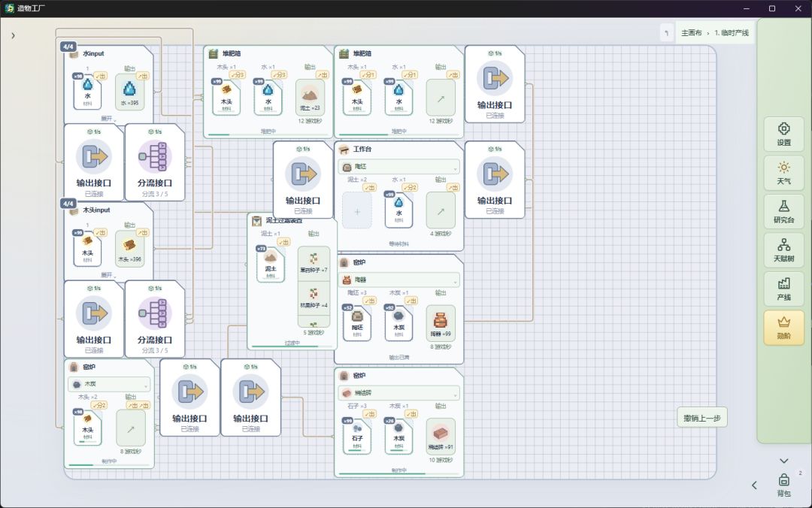Select the 分流接口 splitter node below 水input
The height and width of the screenshot is (508, 812).
tap(154, 162)
